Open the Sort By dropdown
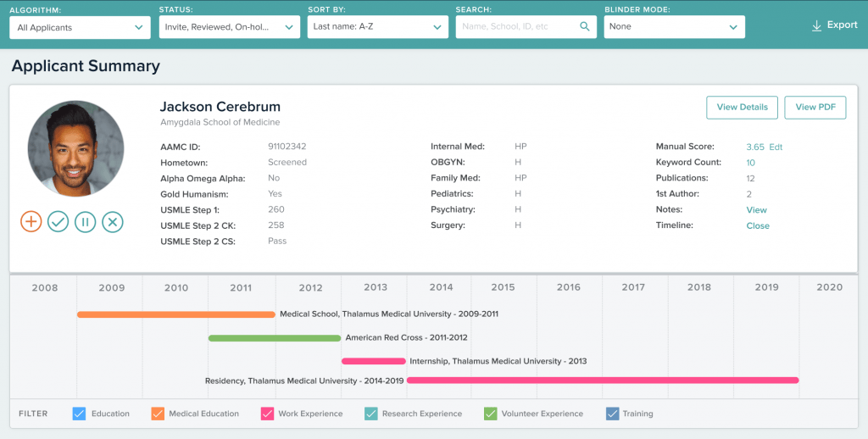Viewport: 868px width, 439px height. point(377,27)
